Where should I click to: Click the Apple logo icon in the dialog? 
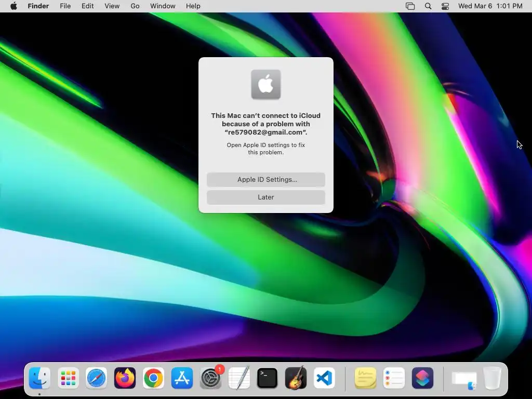coord(266,85)
